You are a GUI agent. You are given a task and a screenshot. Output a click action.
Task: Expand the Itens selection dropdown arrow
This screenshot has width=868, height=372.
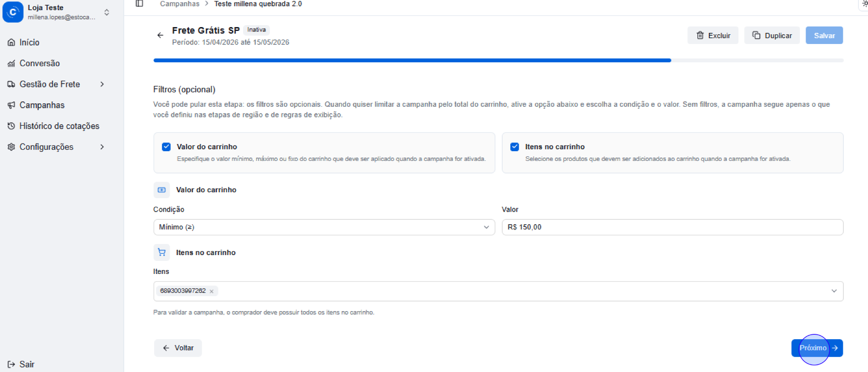tap(834, 291)
